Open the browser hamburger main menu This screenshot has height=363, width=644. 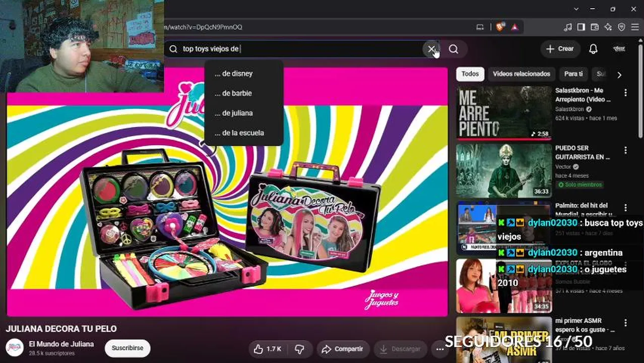[x=635, y=27]
